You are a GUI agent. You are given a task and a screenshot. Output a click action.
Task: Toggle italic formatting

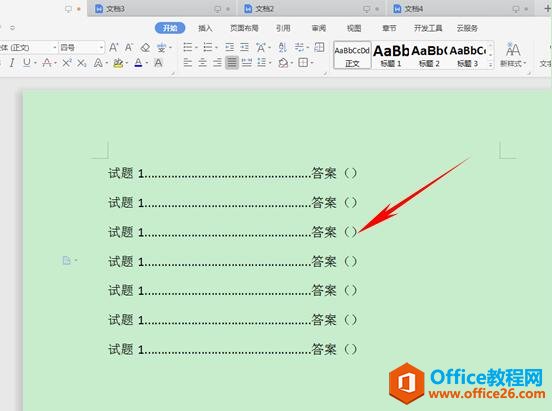pyautogui.click(x=12, y=63)
